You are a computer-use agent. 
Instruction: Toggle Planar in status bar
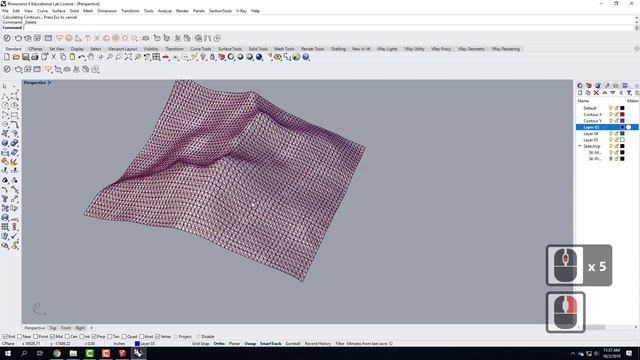click(234, 344)
